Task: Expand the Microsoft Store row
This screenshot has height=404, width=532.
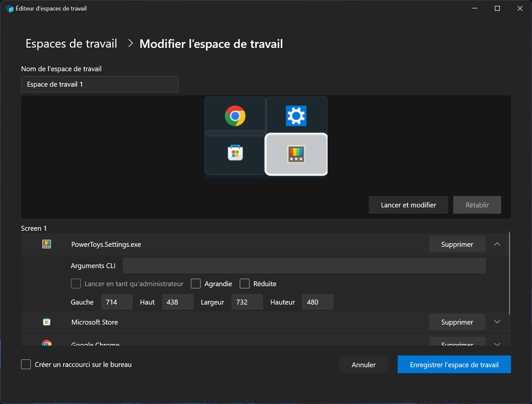Action: 497,322
